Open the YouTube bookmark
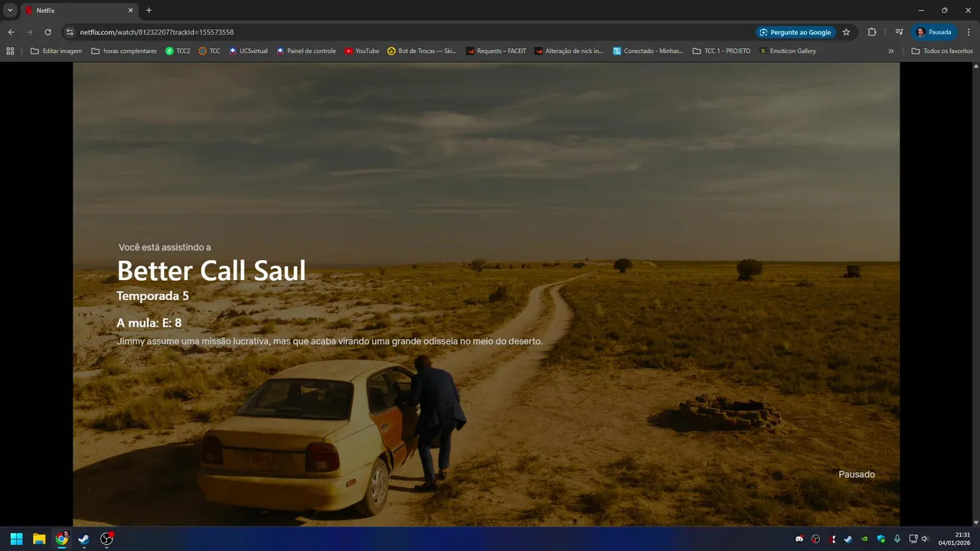980x551 pixels. [362, 51]
